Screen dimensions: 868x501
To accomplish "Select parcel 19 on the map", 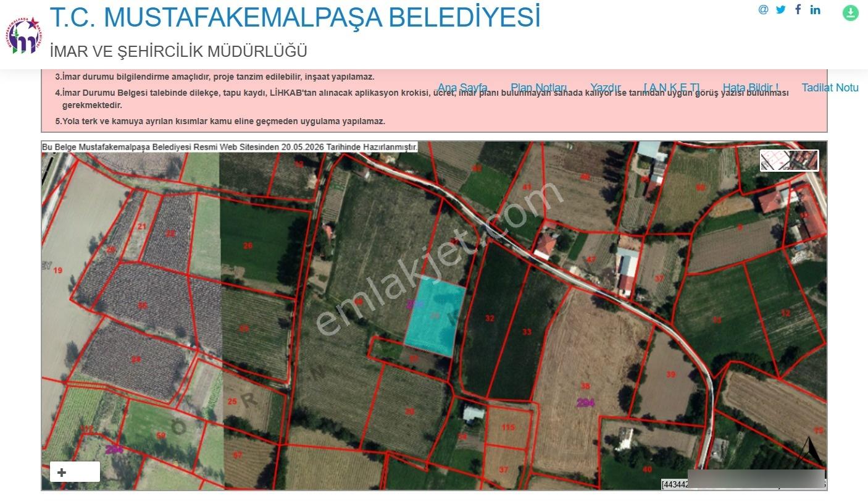I will [x=58, y=271].
